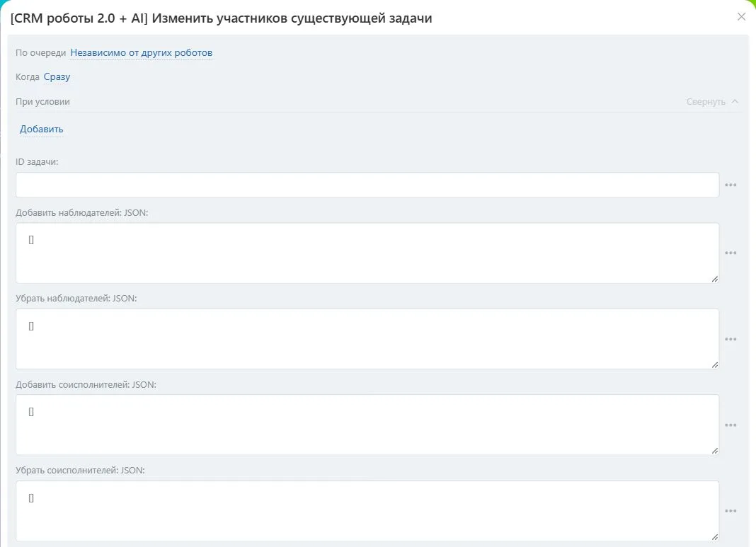756x547 pixels.
Task: Grab resize handle of Убрать наблюдателей textarea
Action: [x=714, y=365]
